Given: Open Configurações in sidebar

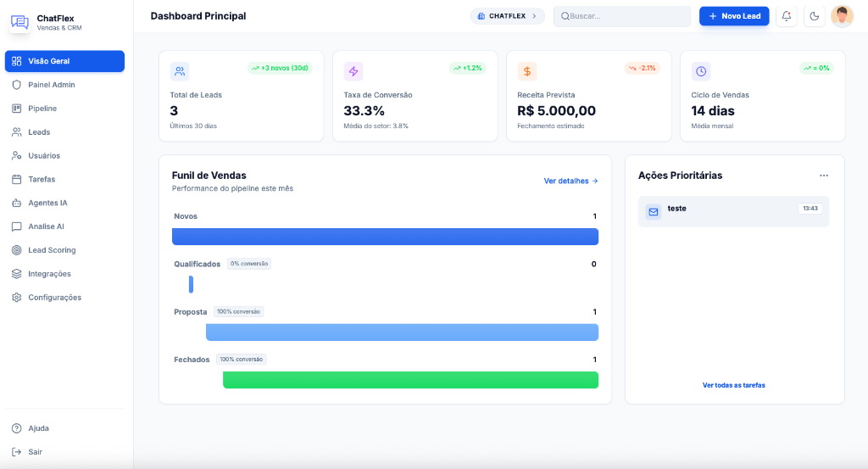Looking at the screenshot, I should (64, 298).
